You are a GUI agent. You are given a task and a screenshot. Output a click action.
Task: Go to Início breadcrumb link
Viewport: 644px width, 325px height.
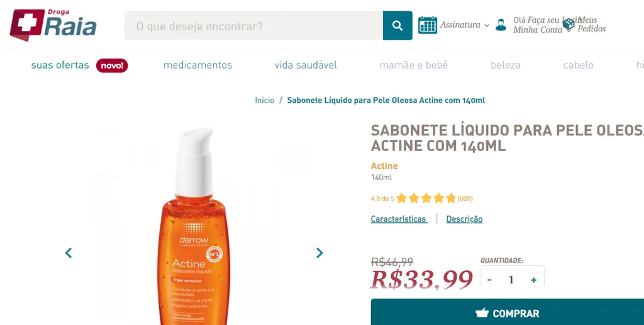pos(265,100)
